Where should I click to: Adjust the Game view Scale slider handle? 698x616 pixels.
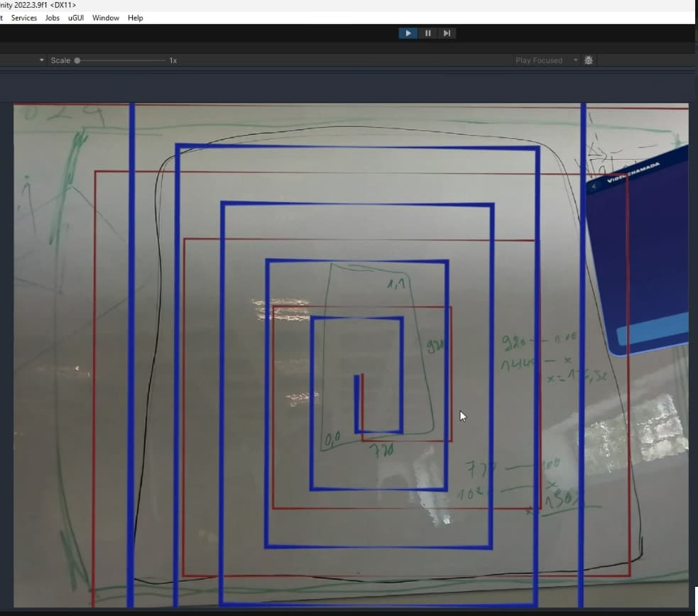(x=77, y=60)
